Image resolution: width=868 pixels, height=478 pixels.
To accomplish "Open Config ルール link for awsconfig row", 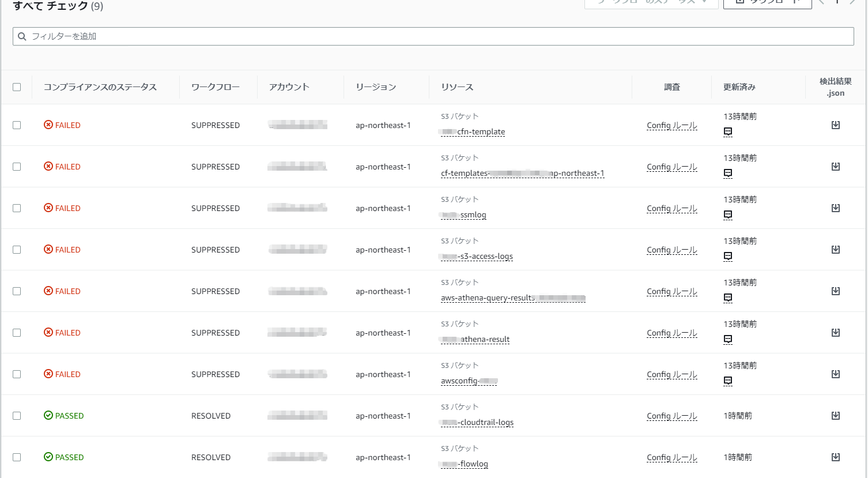I will pos(672,374).
